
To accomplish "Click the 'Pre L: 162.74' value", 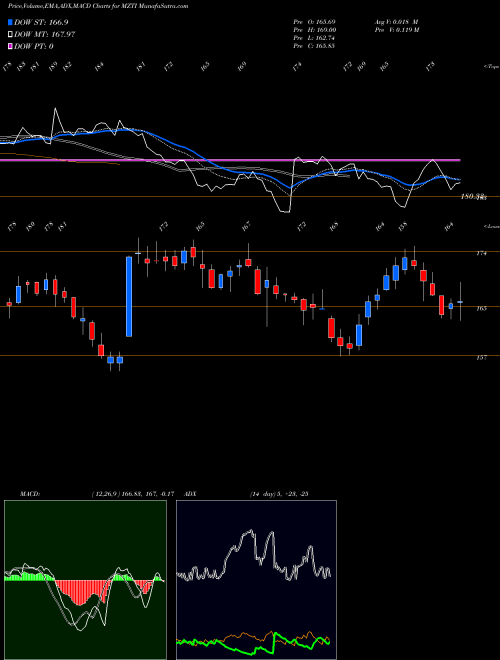I will (x=314, y=37).
